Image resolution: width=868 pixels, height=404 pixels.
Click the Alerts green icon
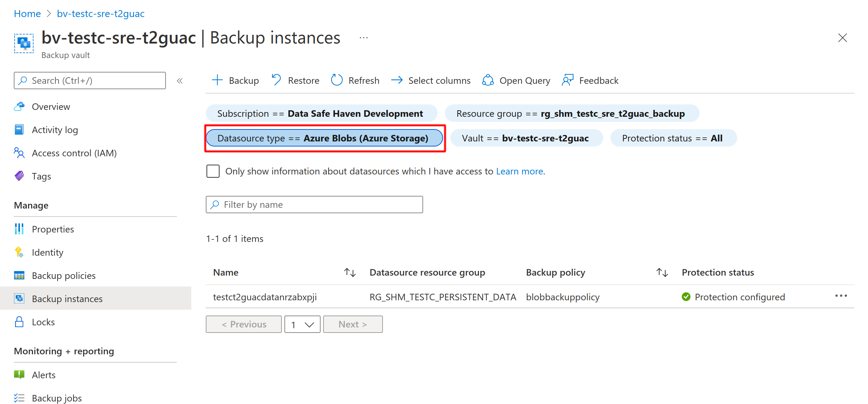coord(19,375)
